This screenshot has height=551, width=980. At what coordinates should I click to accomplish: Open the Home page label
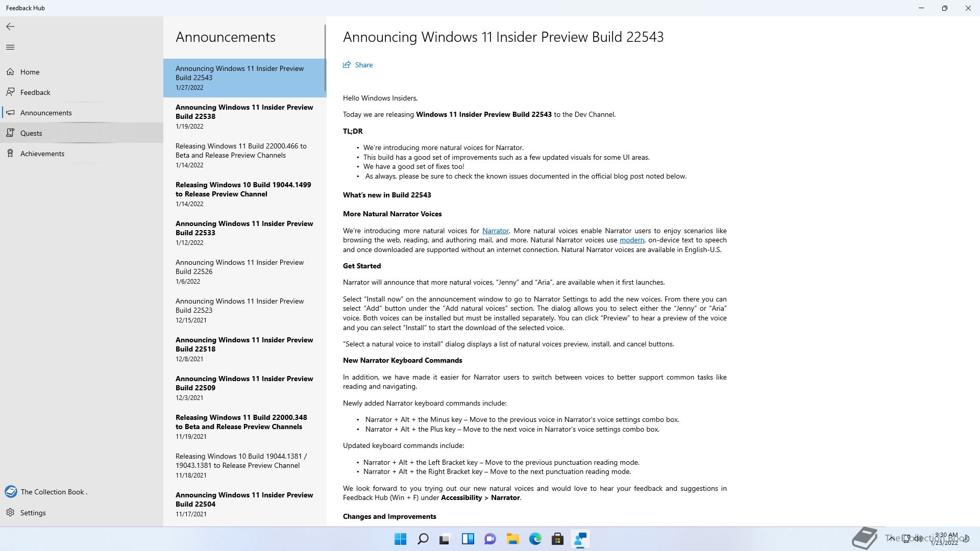coord(30,72)
